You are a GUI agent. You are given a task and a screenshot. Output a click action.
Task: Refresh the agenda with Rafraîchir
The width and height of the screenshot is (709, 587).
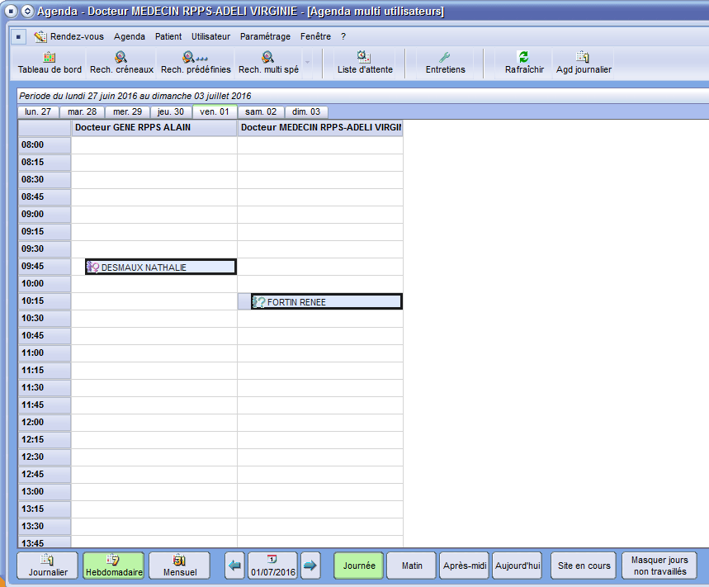pos(524,63)
